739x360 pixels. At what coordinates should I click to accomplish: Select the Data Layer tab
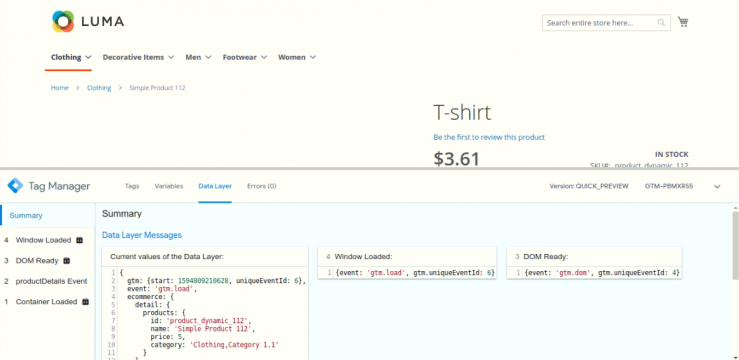[x=215, y=186]
